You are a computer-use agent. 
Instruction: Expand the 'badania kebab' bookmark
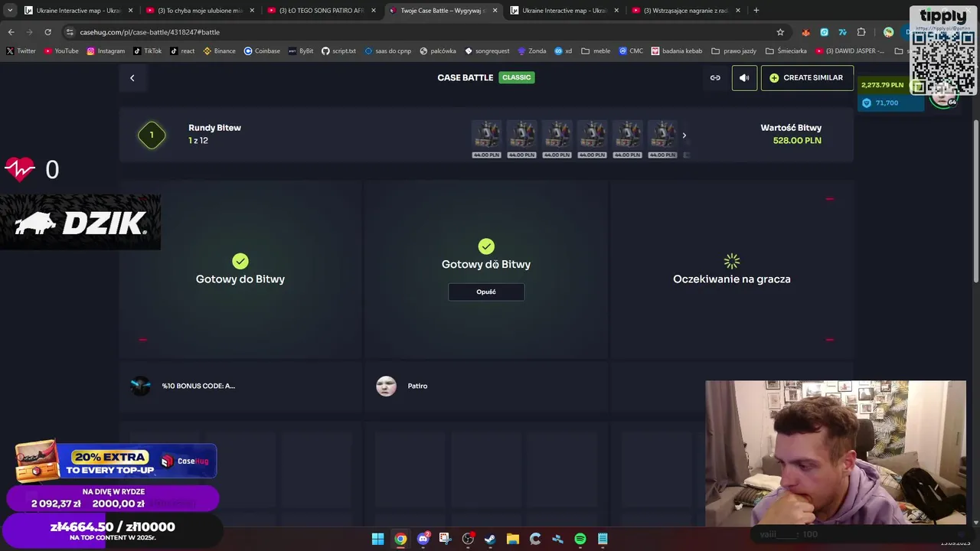click(x=677, y=51)
